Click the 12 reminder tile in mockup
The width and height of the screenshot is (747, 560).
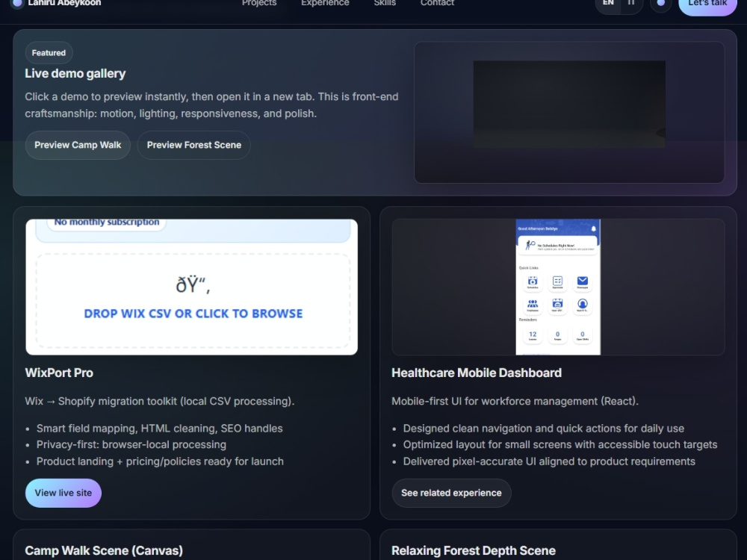533,335
